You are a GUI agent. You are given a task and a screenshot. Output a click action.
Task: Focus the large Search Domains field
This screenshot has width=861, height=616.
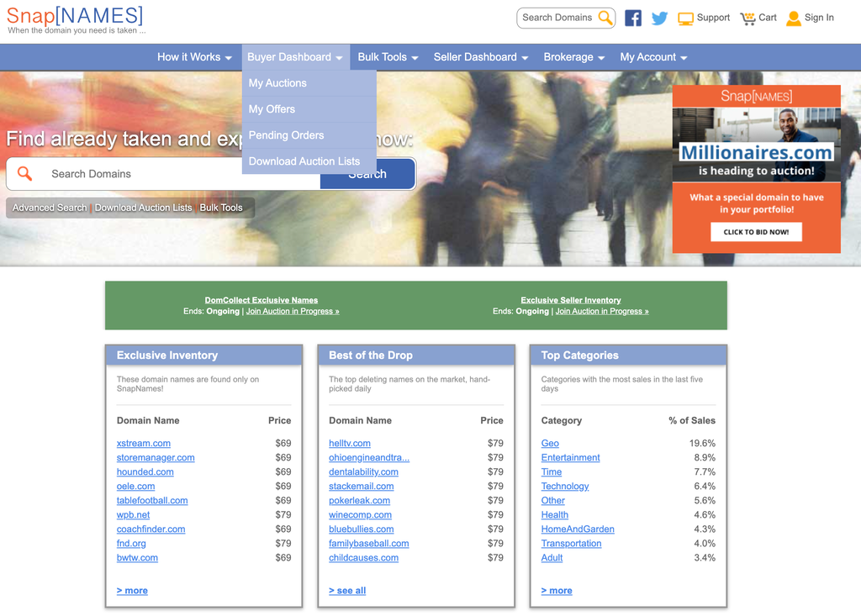163,174
